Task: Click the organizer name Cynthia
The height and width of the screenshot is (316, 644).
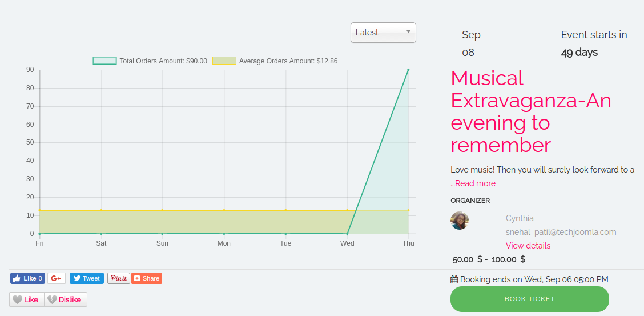Action: 520,218
